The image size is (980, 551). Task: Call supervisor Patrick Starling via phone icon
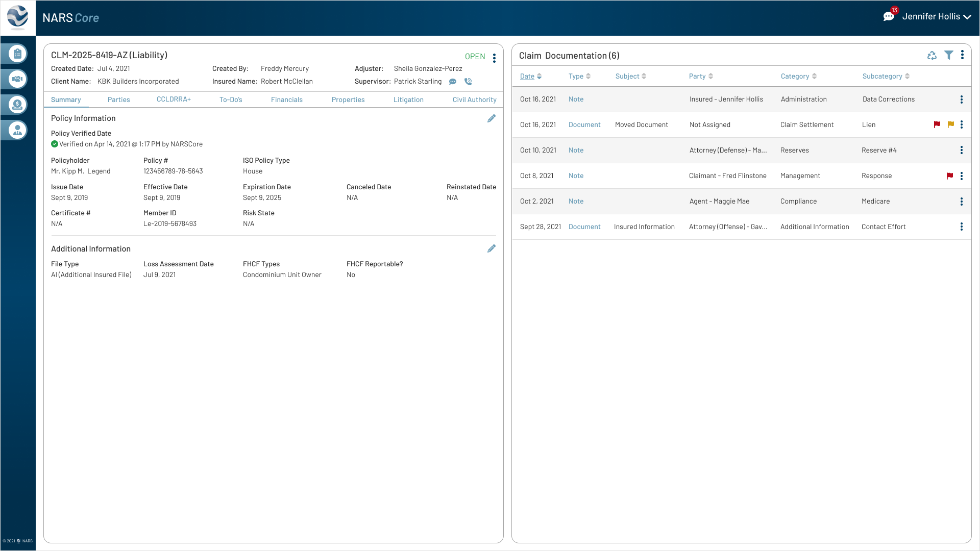point(468,82)
